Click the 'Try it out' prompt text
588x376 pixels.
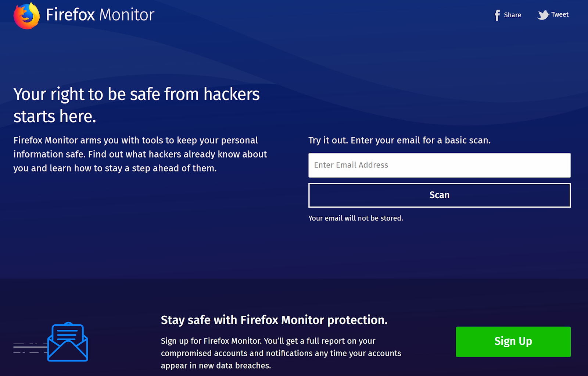click(399, 140)
